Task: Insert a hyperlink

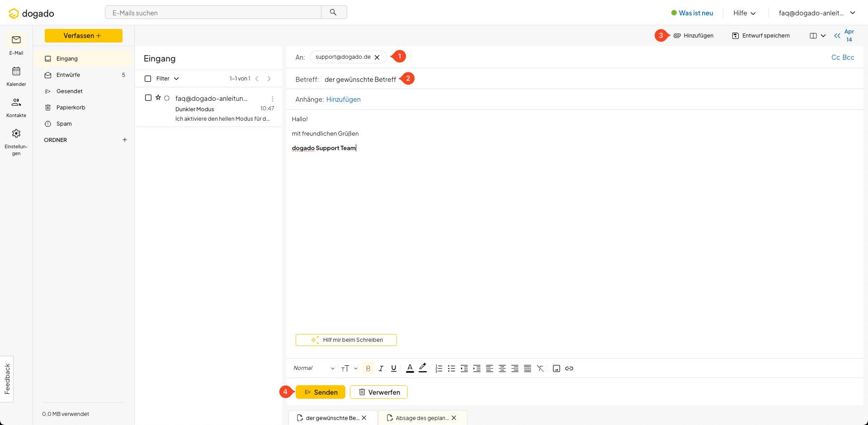Action: pyautogui.click(x=569, y=368)
